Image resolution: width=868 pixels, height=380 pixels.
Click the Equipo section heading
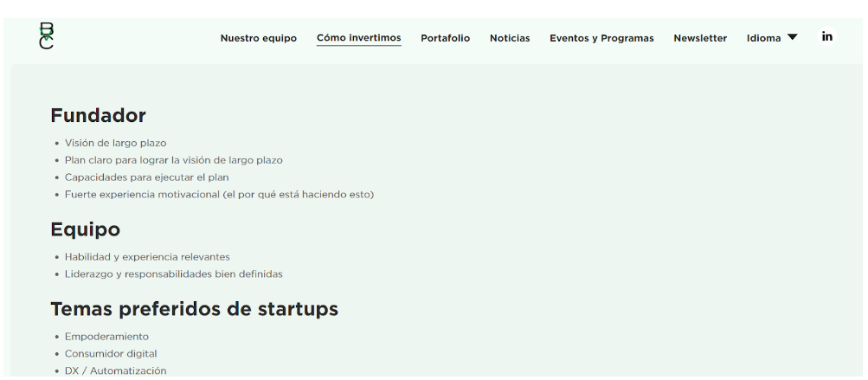click(x=85, y=229)
